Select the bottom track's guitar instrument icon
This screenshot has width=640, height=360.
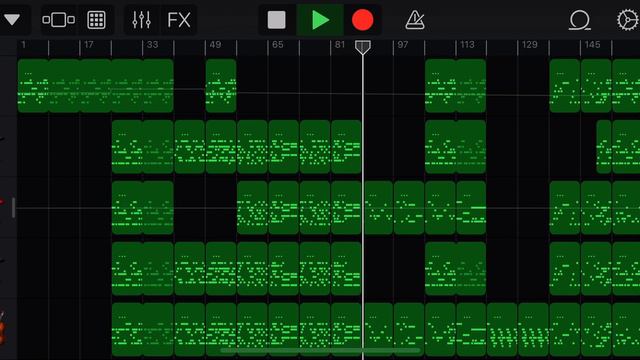[2, 328]
